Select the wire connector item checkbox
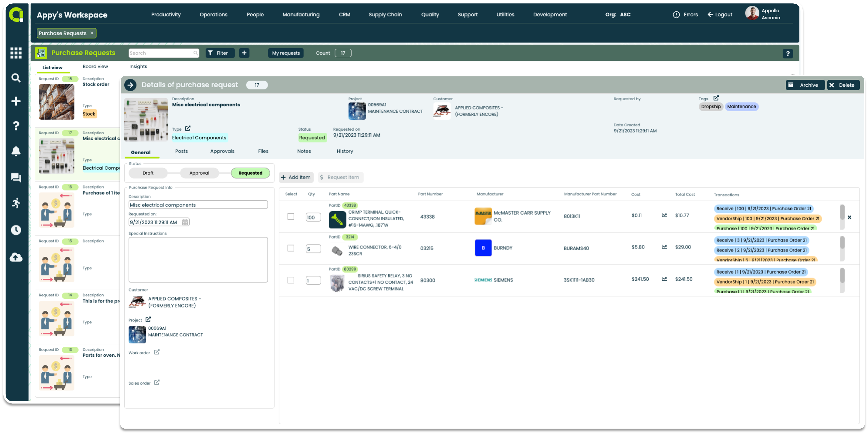The image size is (868, 434). point(291,248)
